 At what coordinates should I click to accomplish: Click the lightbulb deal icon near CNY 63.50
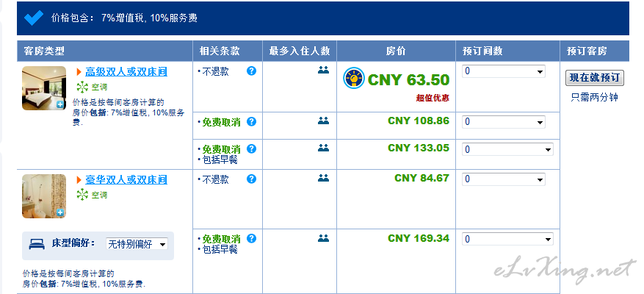354,78
